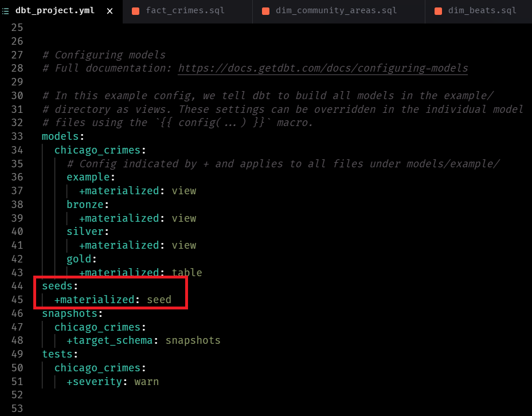
Task: Click the 'table' value on line 43
Action: pos(187,273)
